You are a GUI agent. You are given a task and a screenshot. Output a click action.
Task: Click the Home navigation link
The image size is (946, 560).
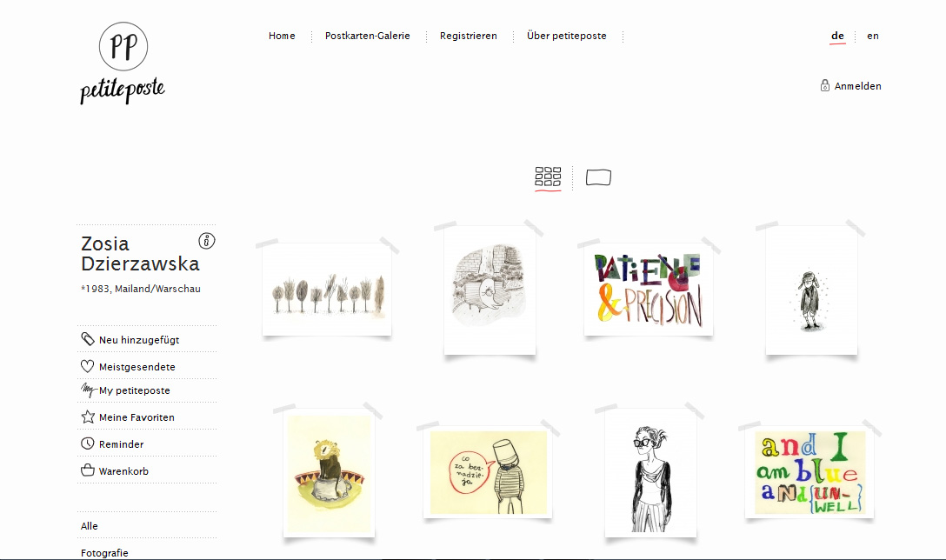click(282, 36)
